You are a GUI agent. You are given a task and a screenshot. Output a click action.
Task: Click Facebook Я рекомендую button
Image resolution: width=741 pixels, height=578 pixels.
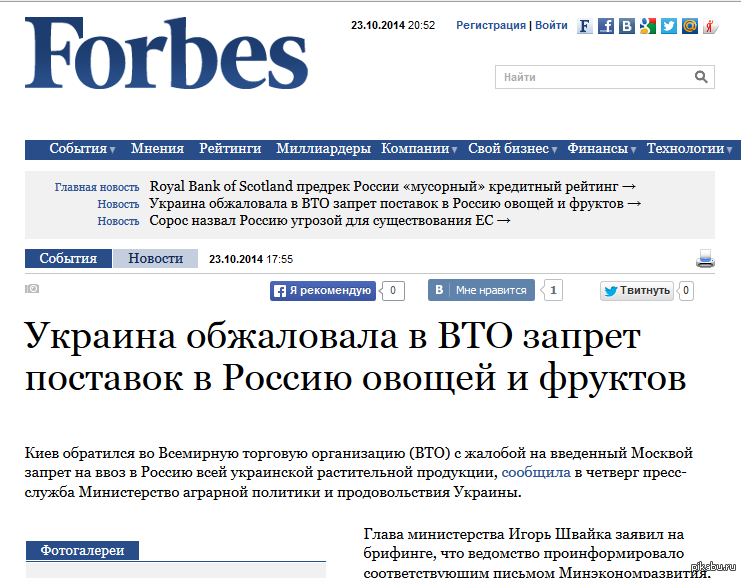click(323, 291)
